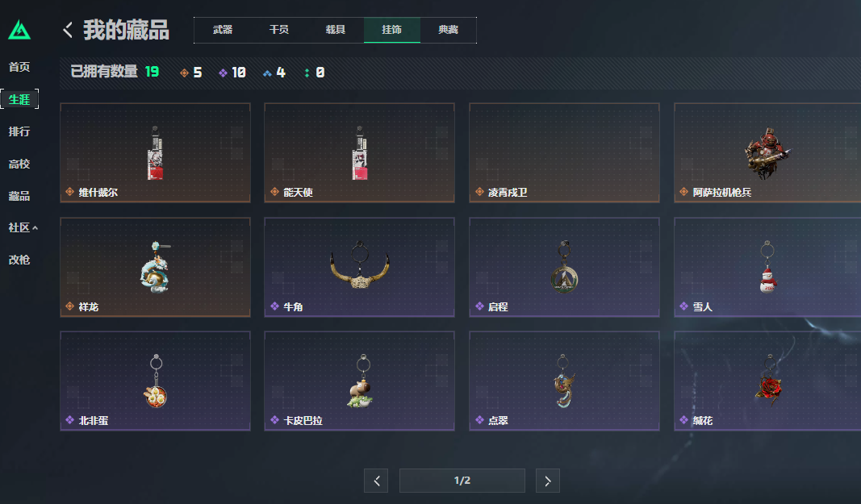This screenshot has height=504, width=861.
Task: Select the 绒花 red flower charm icon
Action: coord(769,381)
